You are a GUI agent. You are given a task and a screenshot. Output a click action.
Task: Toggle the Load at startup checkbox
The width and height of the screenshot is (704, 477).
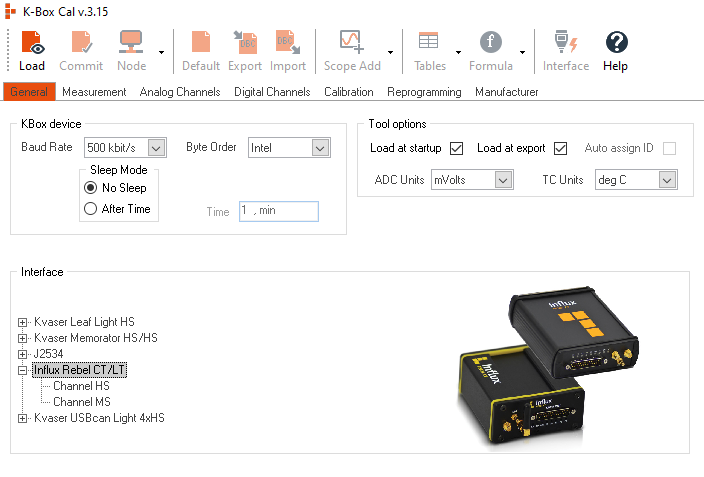(x=457, y=148)
